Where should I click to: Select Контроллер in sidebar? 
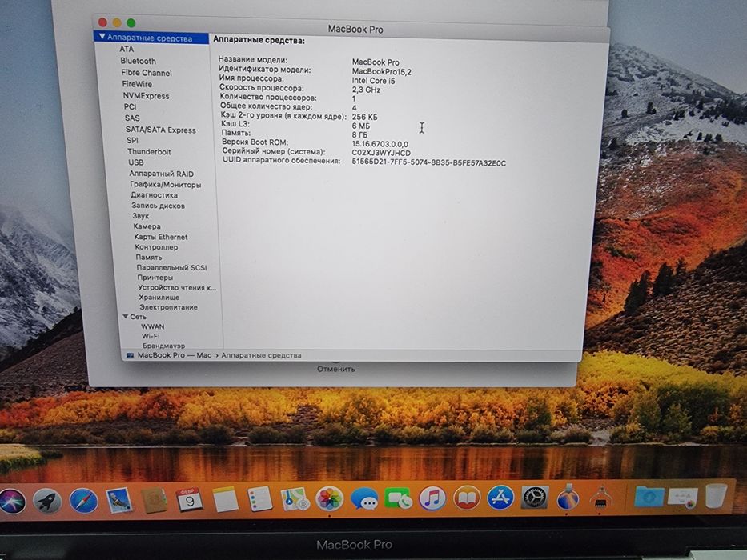click(156, 247)
